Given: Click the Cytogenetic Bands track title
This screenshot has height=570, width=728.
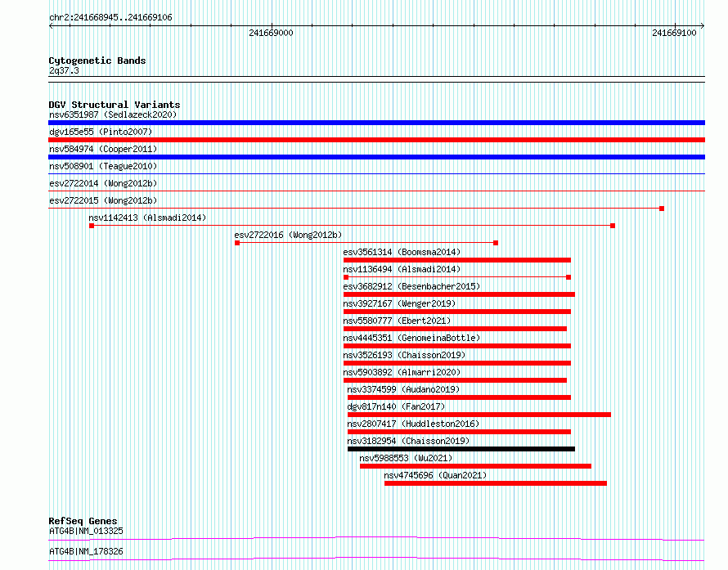Looking at the screenshot, I should [97, 61].
